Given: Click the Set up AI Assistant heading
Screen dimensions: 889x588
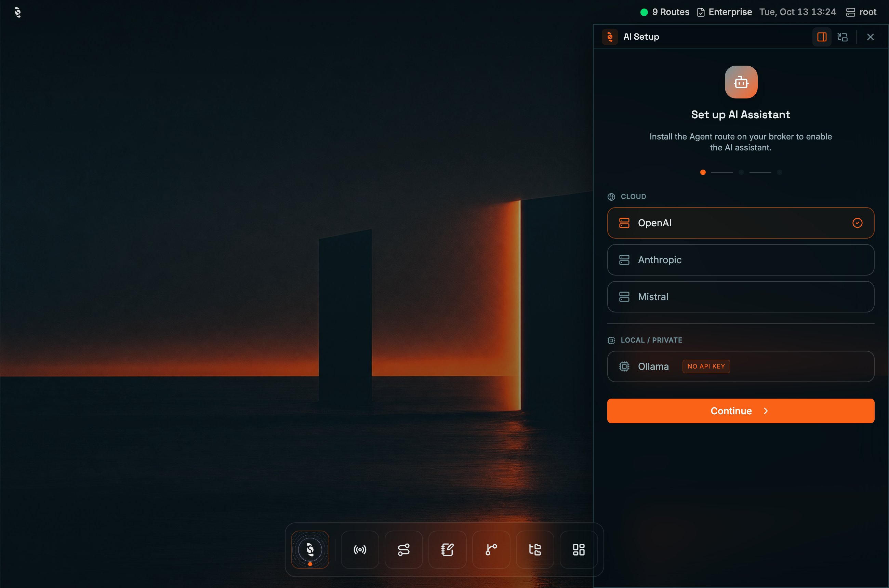Looking at the screenshot, I should coord(741,115).
